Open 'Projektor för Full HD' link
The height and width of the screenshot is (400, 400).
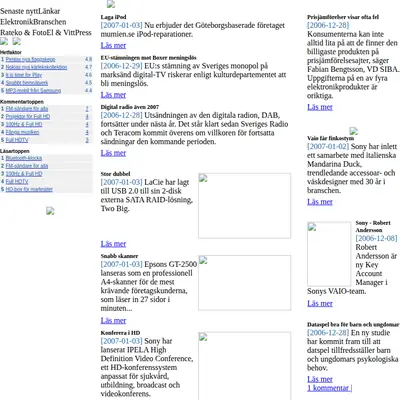[x=28, y=116]
